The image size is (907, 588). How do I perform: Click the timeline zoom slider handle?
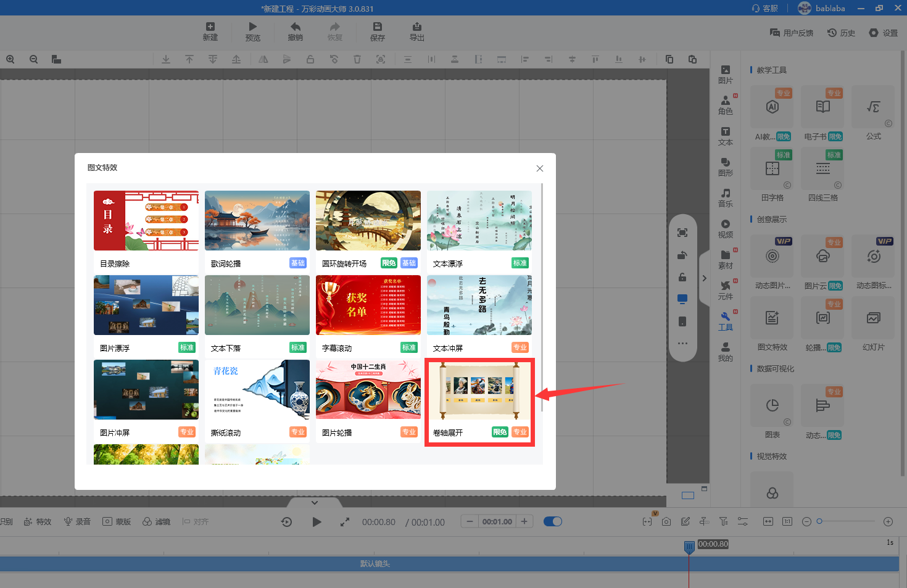(x=819, y=521)
